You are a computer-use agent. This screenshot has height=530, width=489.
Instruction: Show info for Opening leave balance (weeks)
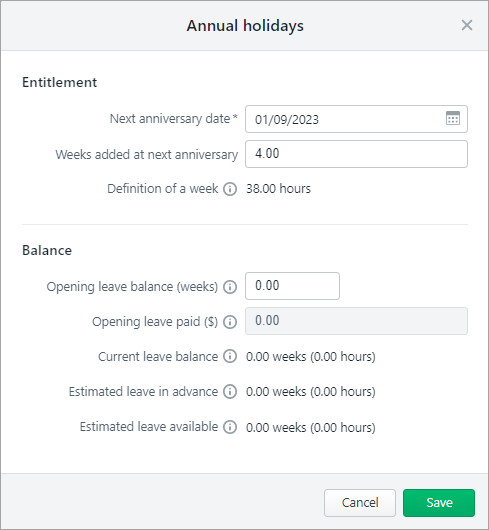click(x=230, y=287)
